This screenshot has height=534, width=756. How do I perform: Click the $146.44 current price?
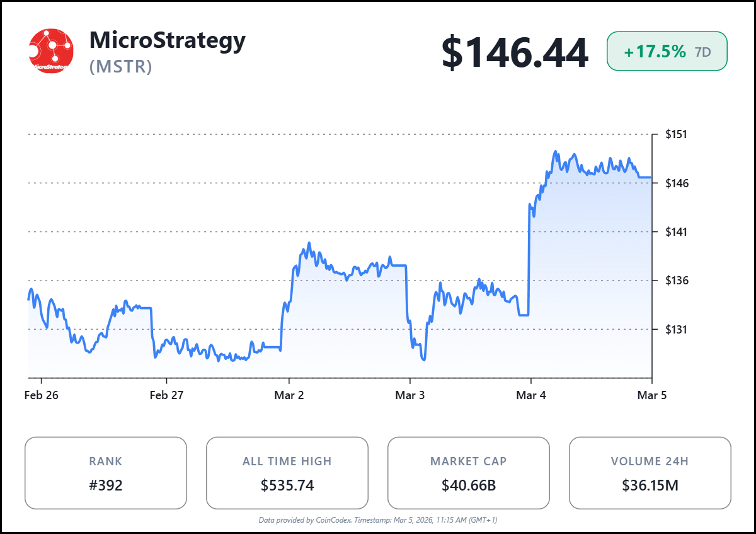tap(515, 52)
